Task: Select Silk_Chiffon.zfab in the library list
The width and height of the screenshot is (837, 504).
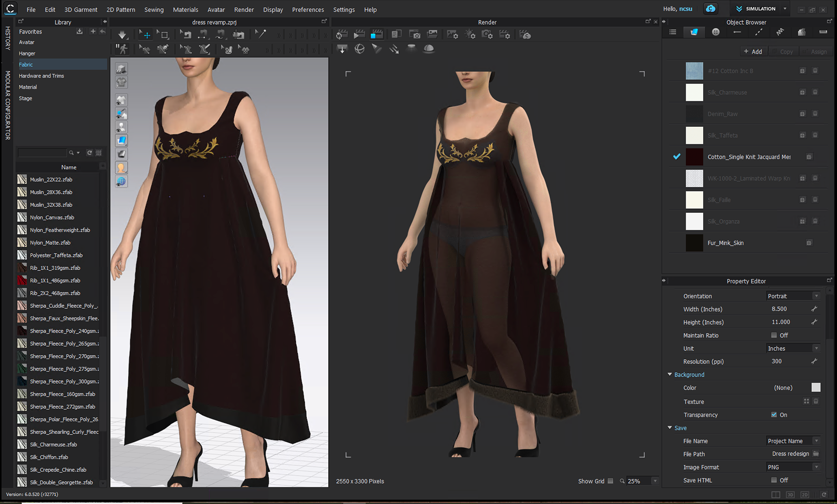Action: [49, 457]
